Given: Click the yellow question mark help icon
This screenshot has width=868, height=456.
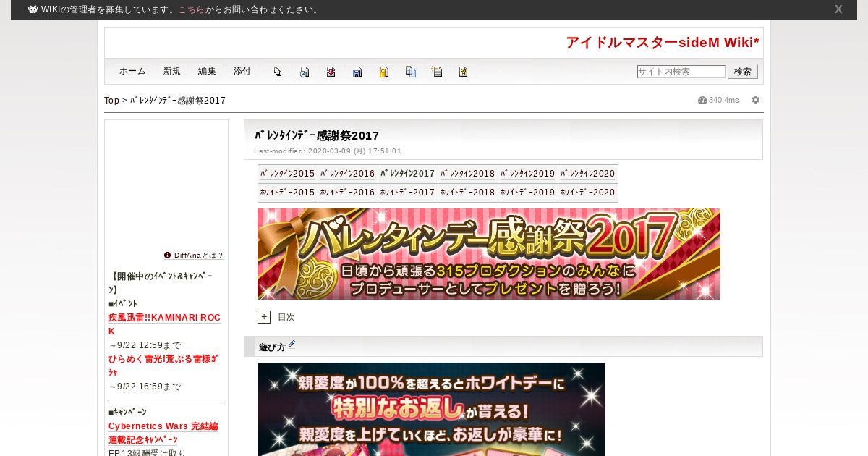Looking at the screenshot, I should (x=464, y=72).
